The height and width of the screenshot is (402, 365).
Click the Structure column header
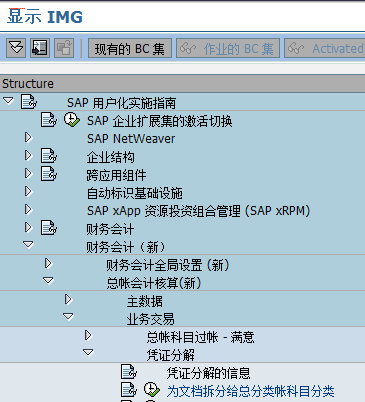click(182, 83)
